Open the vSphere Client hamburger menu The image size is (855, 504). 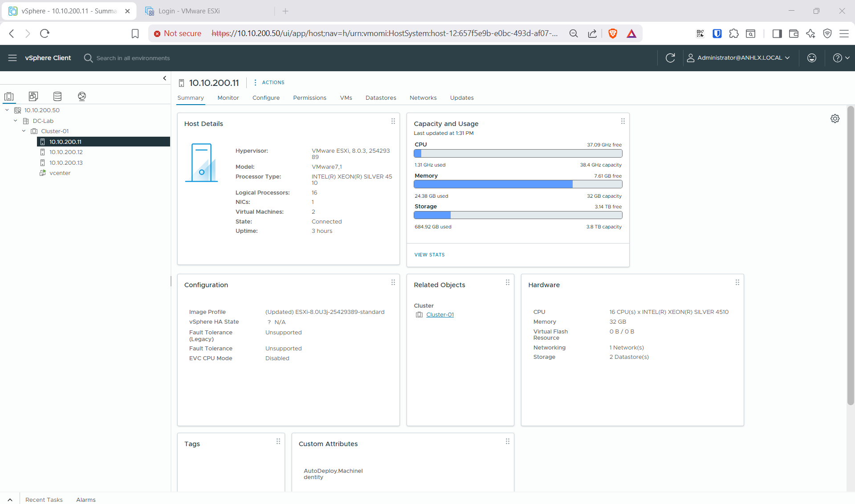pyautogui.click(x=12, y=58)
